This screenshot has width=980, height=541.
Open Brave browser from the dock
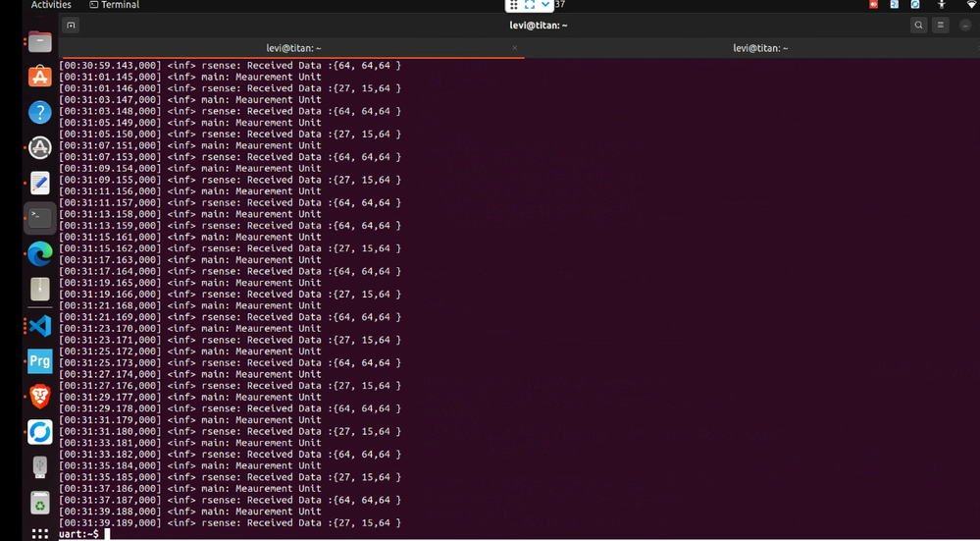40,397
